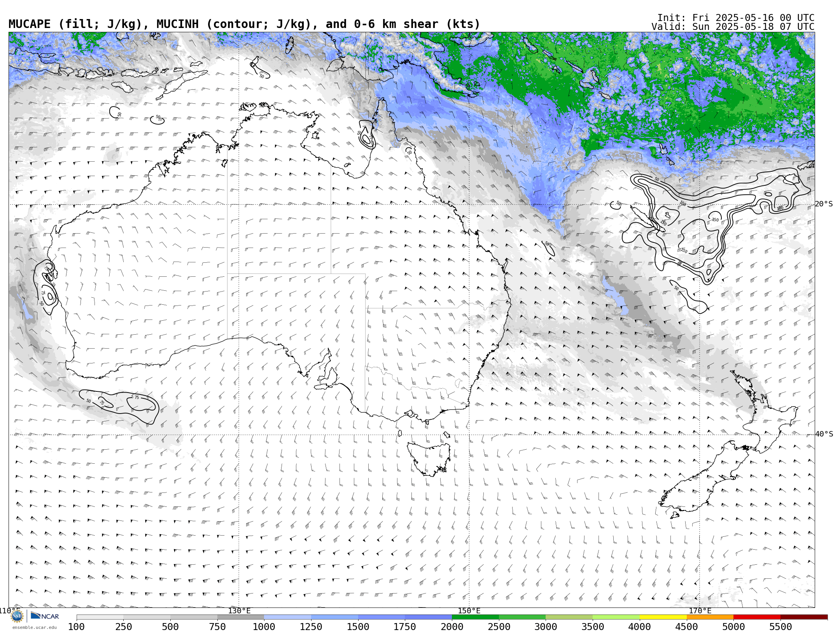
Task: Pick the lightest gray 100–250 colorbar segment
Action: [100, 617]
